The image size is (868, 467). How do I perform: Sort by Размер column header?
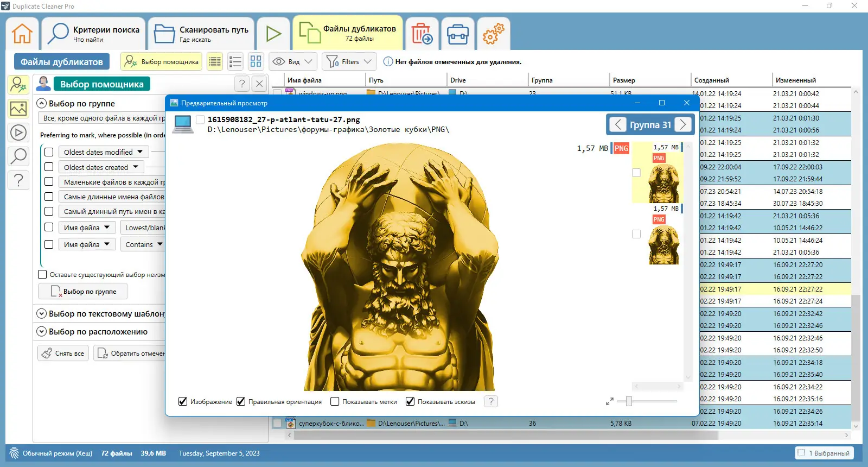tap(650, 80)
